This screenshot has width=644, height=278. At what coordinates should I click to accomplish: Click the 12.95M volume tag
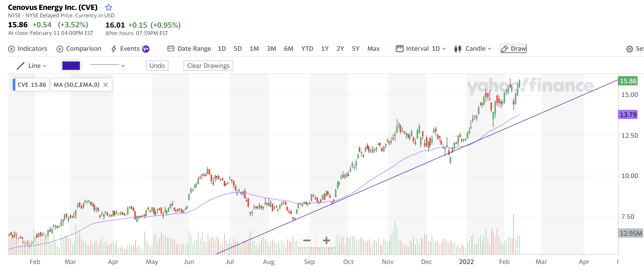(631, 233)
